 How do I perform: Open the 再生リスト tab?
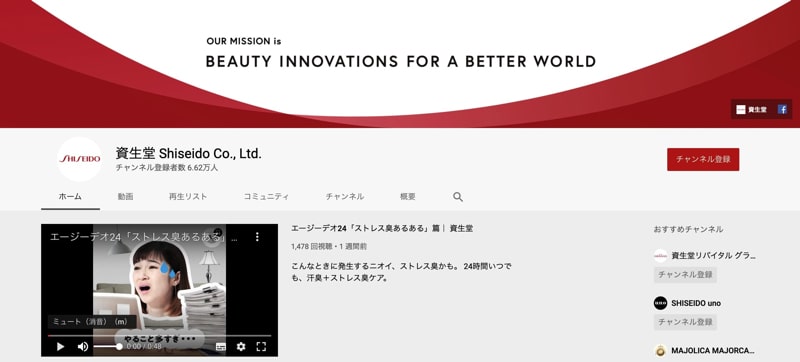pos(188,197)
